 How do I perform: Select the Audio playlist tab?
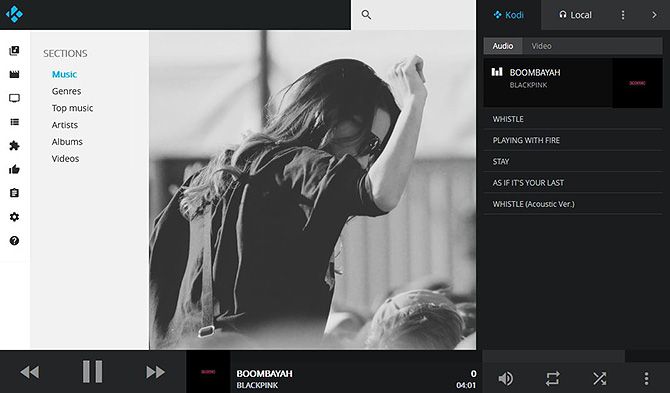click(x=502, y=46)
